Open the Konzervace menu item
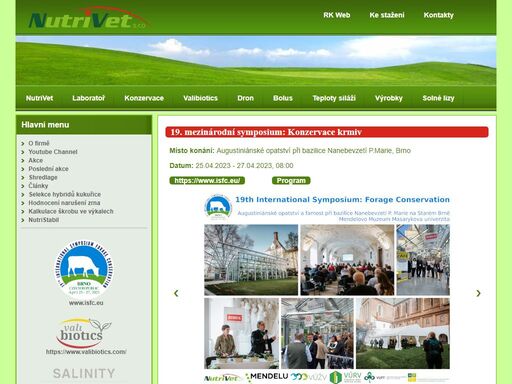The width and height of the screenshot is (512, 384). (144, 98)
